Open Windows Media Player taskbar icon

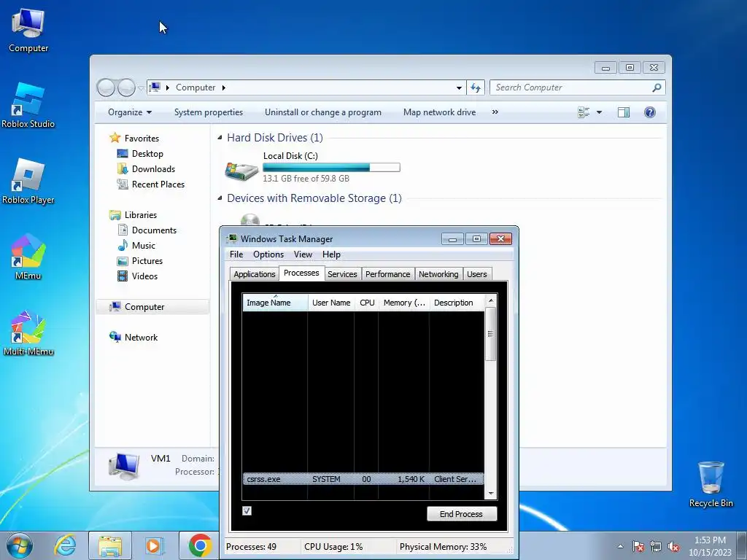[x=155, y=545]
